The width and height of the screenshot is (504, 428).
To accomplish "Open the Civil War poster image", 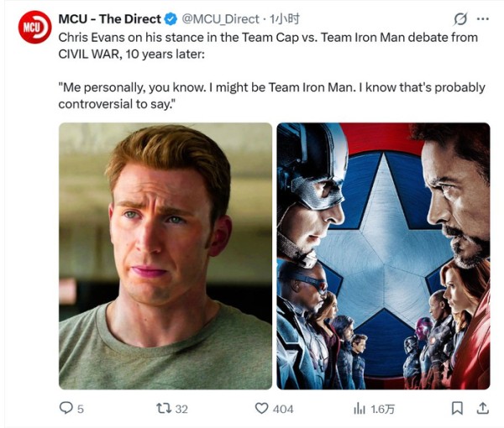I will pyautogui.click(x=384, y=256).
